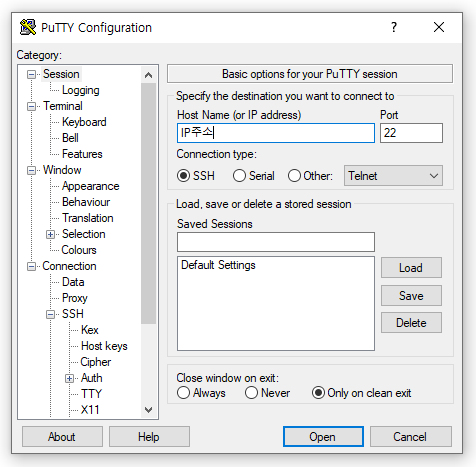Open the Colours category
The height and width of the screenshot is (467, 476).
point(79,250)
